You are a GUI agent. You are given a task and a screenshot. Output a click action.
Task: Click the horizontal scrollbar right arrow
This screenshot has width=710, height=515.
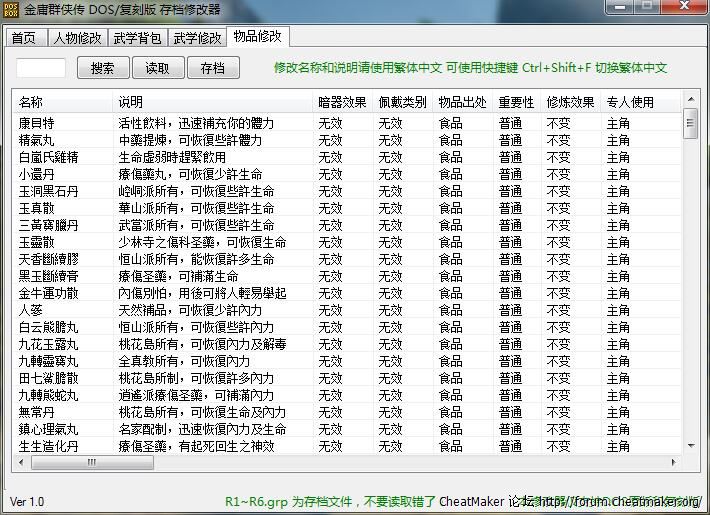674,463
